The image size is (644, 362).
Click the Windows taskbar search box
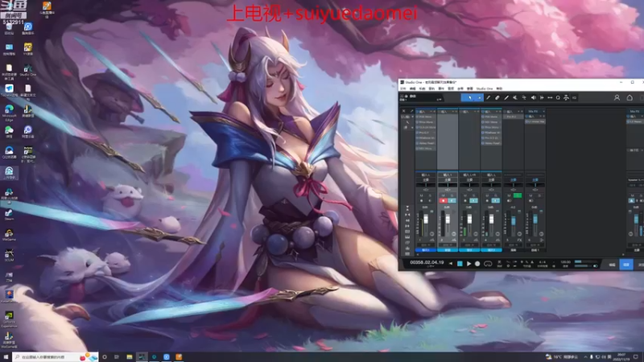coord(56,357)
